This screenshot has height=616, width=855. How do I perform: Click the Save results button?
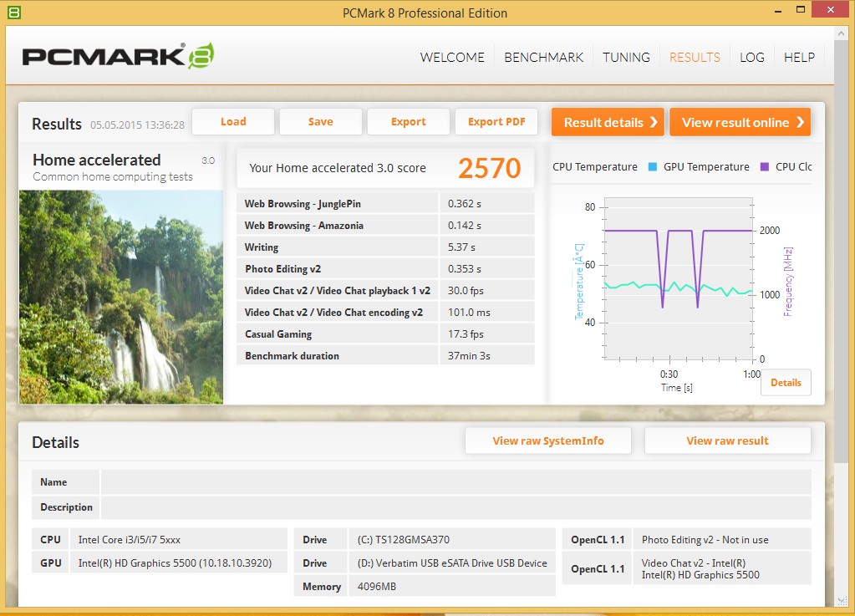(321, 121)
